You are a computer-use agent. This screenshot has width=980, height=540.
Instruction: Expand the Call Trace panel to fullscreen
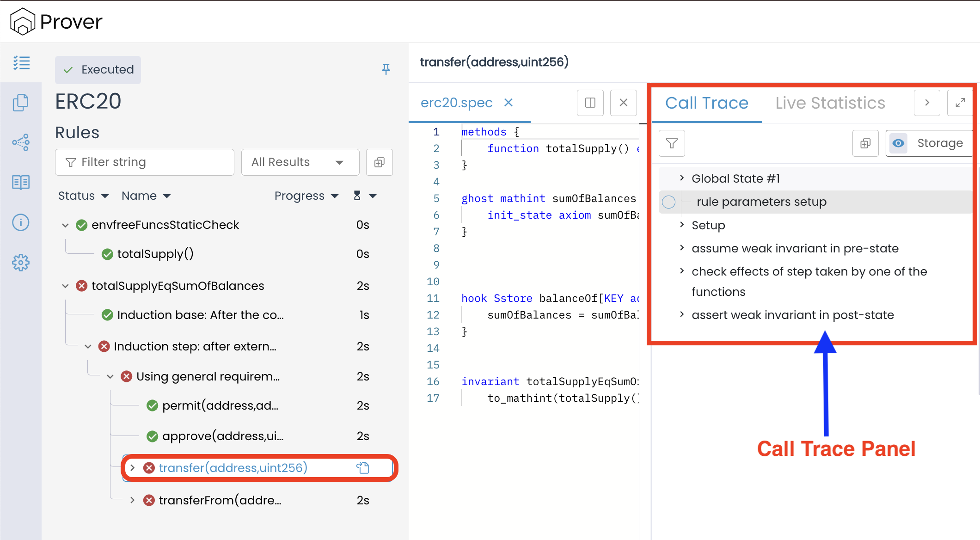point(960,103)
